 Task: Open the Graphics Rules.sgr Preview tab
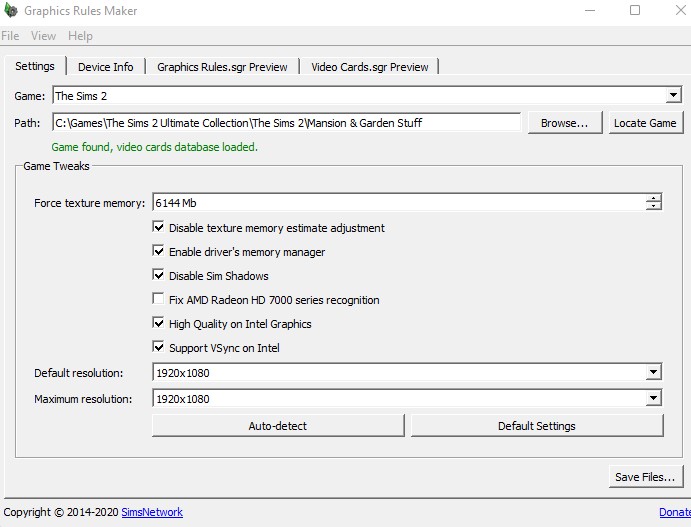(222, 67)
